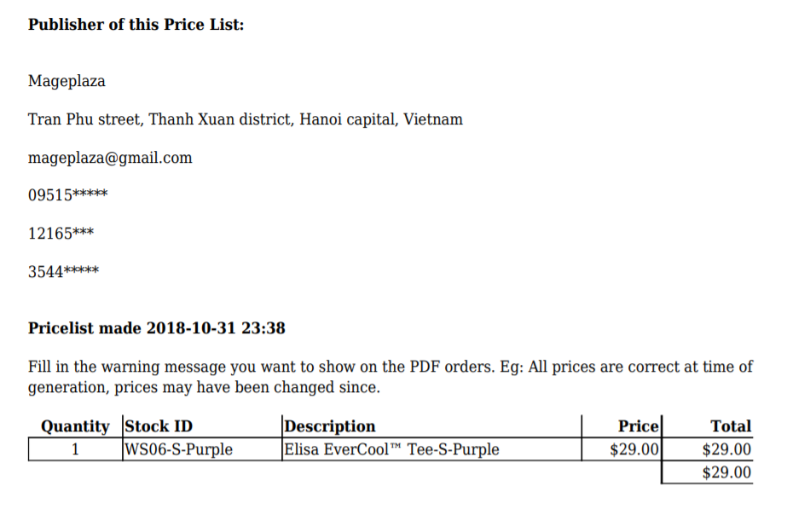
Task: Click the masked number 3544*****
Action: (63, 272)
